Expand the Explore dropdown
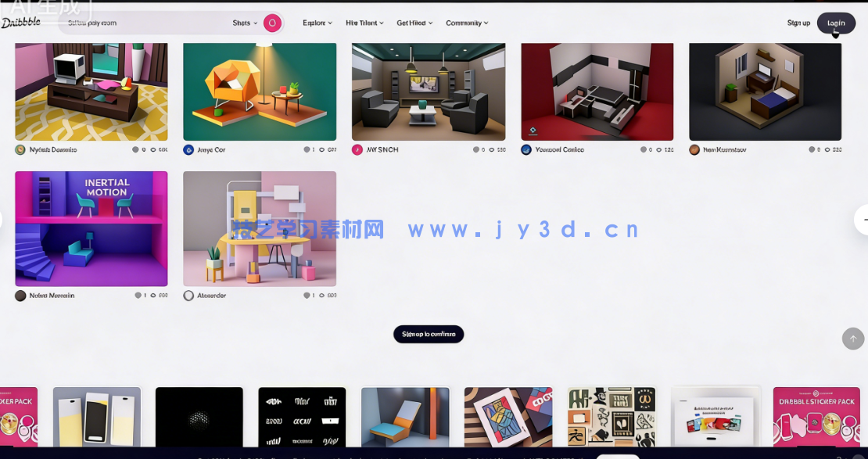This screenshot has width=868, height=459. pyautogui.click(x=316, y=23)
